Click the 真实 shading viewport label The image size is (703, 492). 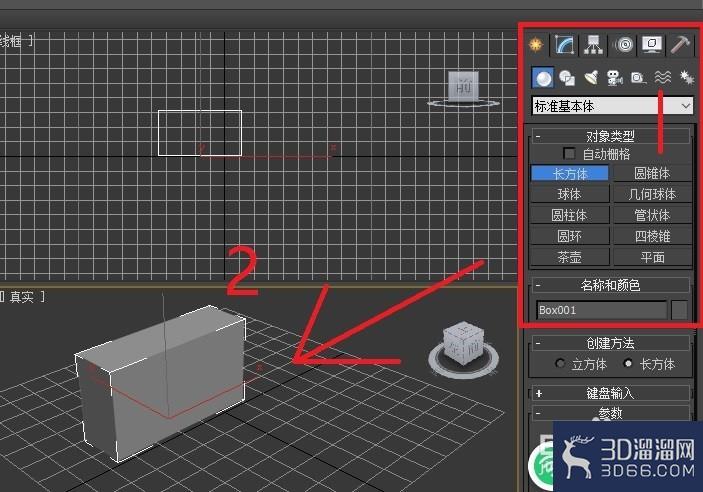click(x=22, y=297)
